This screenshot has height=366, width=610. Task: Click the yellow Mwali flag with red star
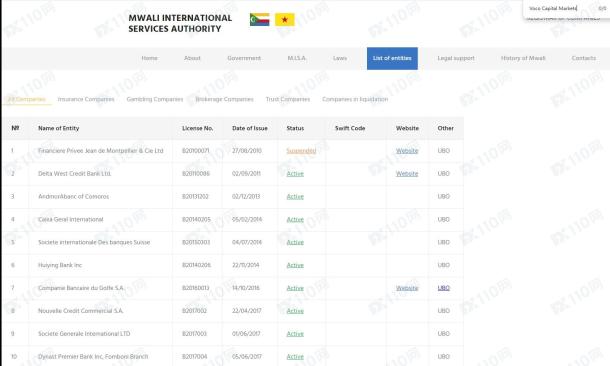coord(285,19)
